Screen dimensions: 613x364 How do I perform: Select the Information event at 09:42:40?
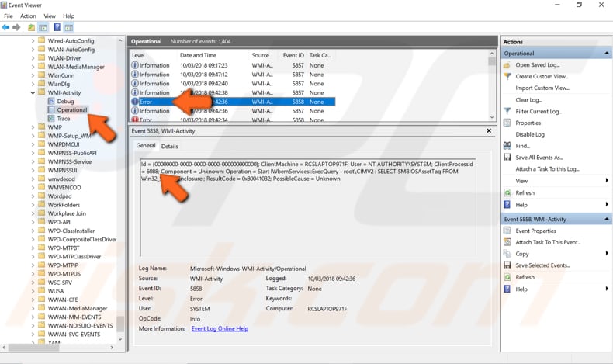233,83
